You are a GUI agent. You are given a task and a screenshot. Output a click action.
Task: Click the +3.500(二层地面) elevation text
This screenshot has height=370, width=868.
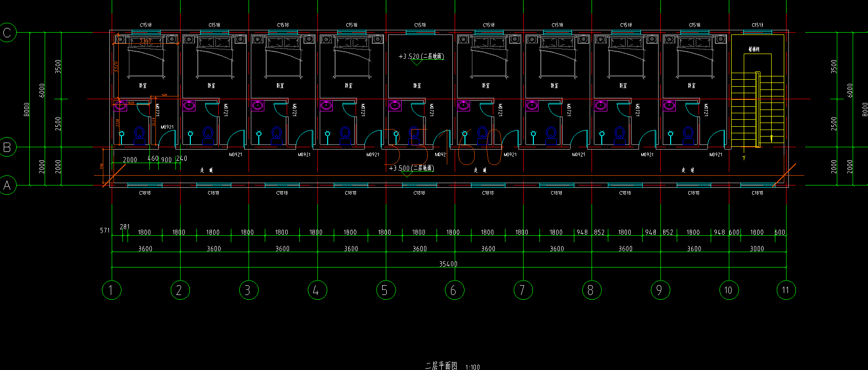coord(411,168)
